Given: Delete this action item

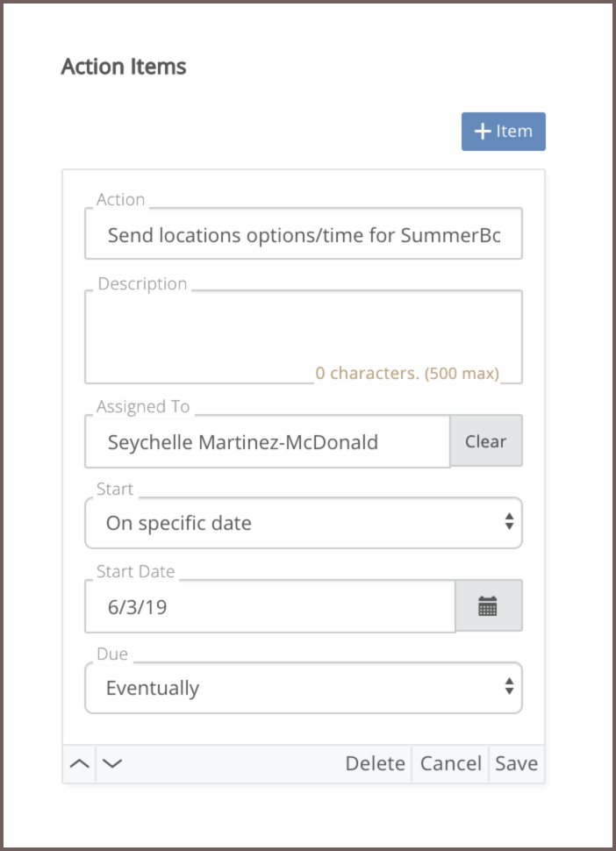Looking at the screenshot, I should pos(375,763).
